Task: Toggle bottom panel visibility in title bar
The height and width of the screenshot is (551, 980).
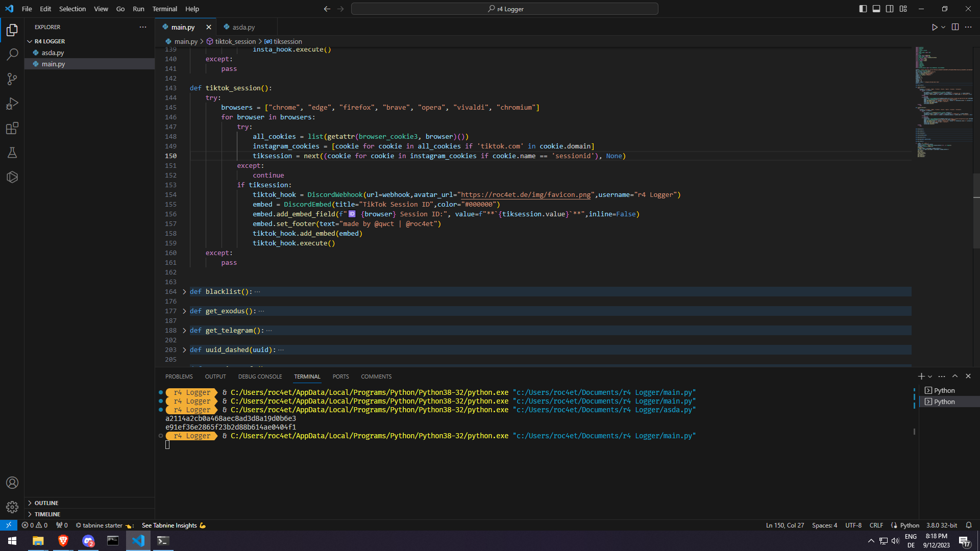Action: point(876,9)
